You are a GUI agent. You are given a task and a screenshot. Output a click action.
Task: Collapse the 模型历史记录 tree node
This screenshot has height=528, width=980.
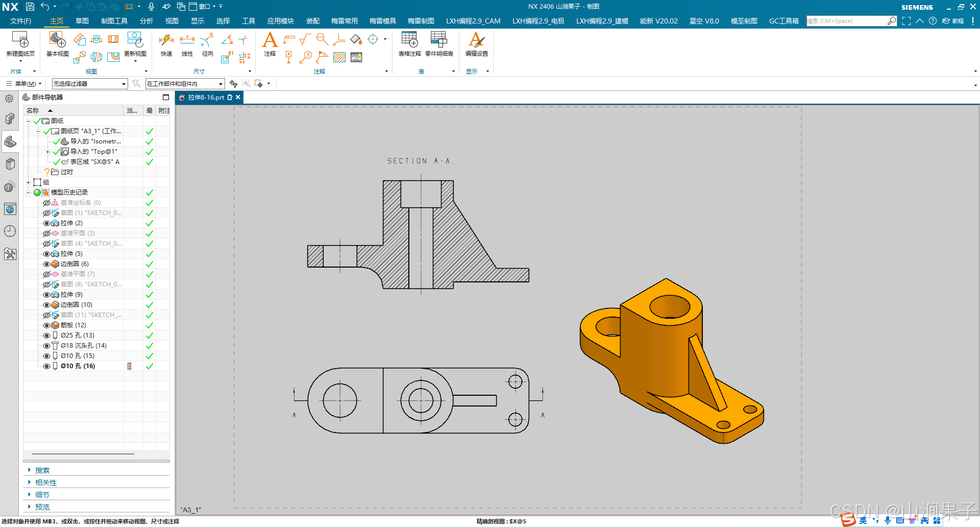(x=29, y=193)
